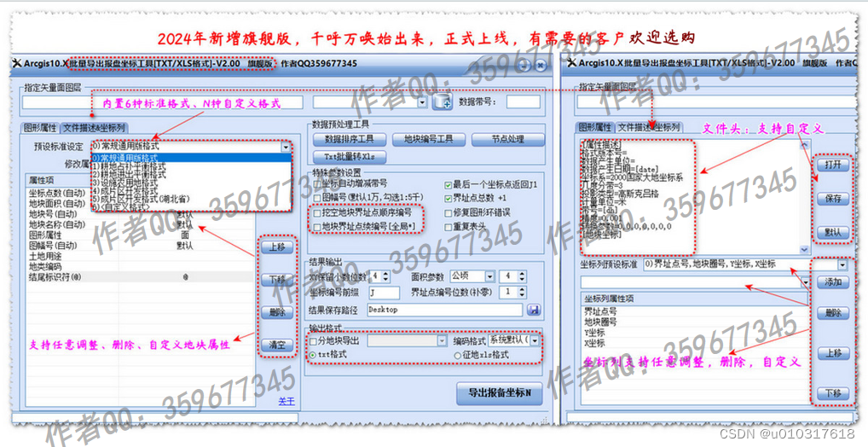Click the 节点处理 button
868x447 pixels.
[x=507, y=140]
